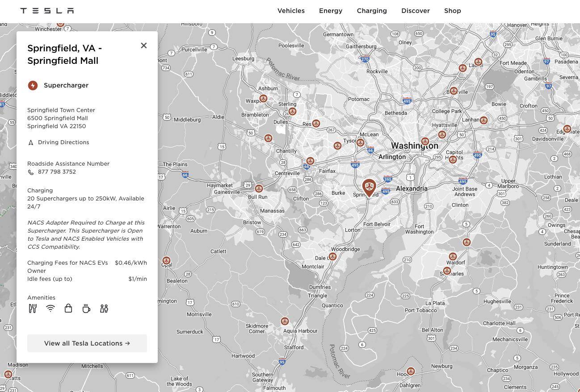Viewport: 580px width, 392px height.
Task: Select the Supercharger pin near Edgewater
Action: click(x=567, y=129)
